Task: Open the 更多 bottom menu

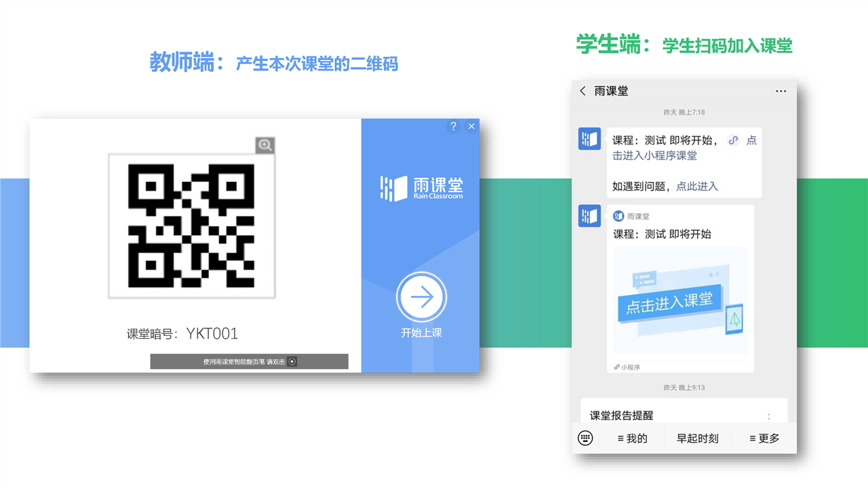Action: pos(764,438)
